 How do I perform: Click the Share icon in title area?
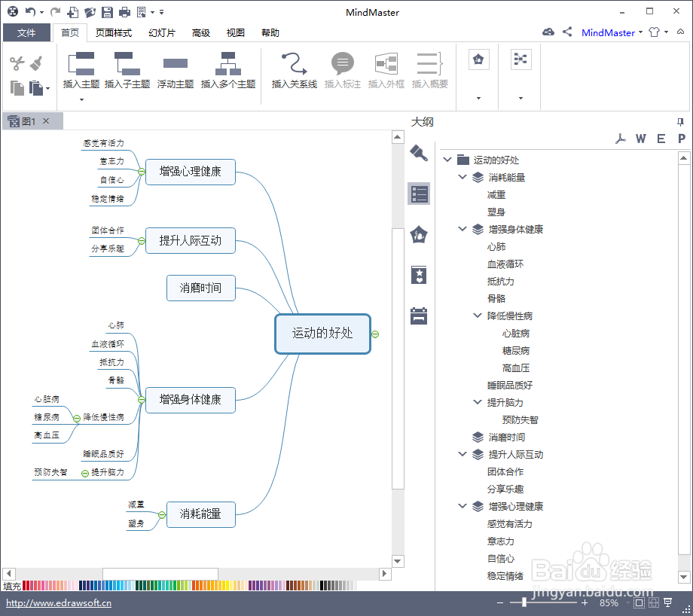point(567,32)
